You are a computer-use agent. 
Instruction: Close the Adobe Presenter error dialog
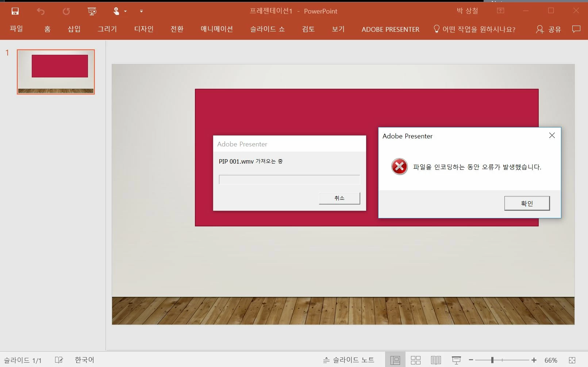click(552, 135)
